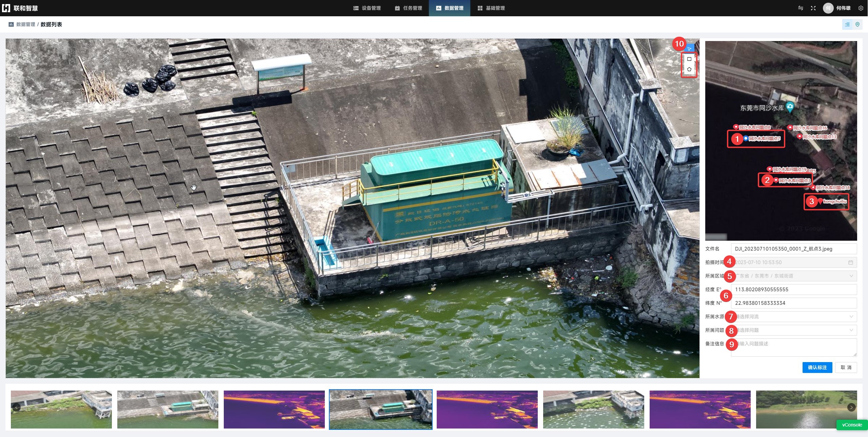The height and width of the screenshot is (437, 868).
Task: Click the switch arrows icon in header
Action: (801, 8)
